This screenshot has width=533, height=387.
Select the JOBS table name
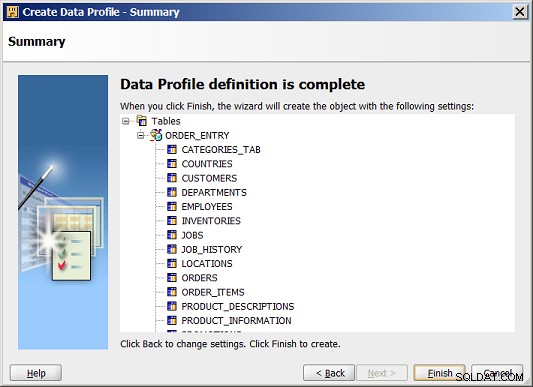click(192, 235)
